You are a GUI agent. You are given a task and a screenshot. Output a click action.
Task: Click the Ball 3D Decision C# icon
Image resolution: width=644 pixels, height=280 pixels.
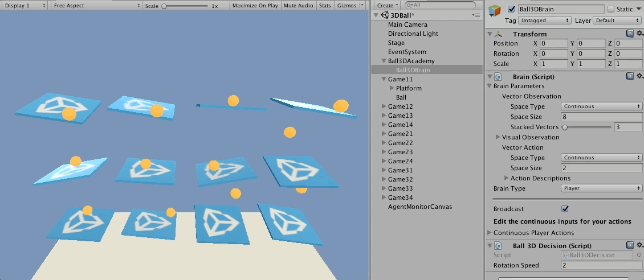(x=498, y=245)
